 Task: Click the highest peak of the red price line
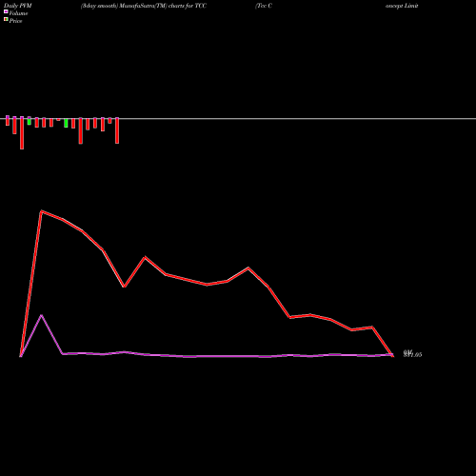41,211
